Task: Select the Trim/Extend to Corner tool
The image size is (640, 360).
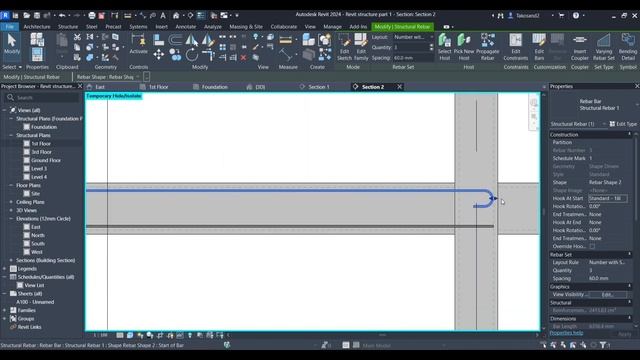Action: click(x=208, y=54)
